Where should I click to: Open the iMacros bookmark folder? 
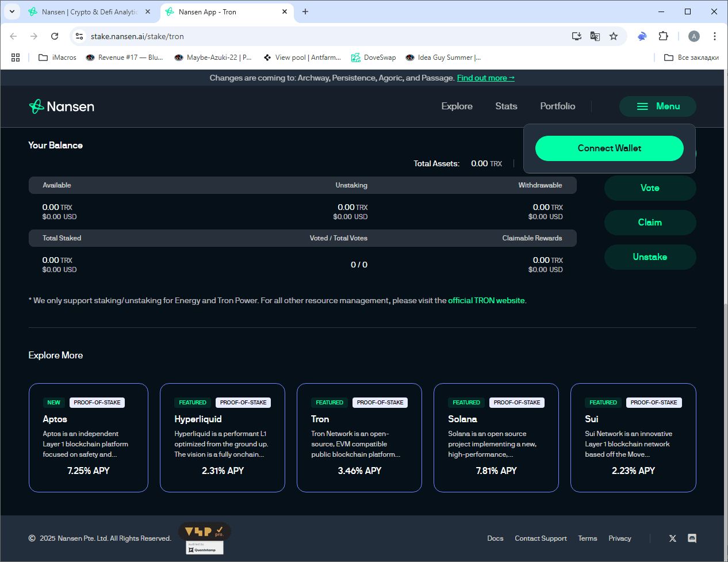[x=58, y=58]
